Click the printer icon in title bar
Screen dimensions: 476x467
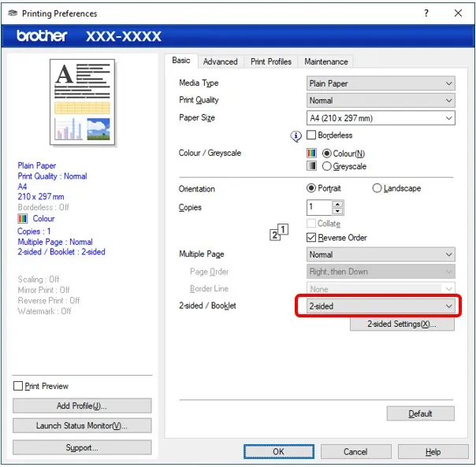(x=12, y=13)
